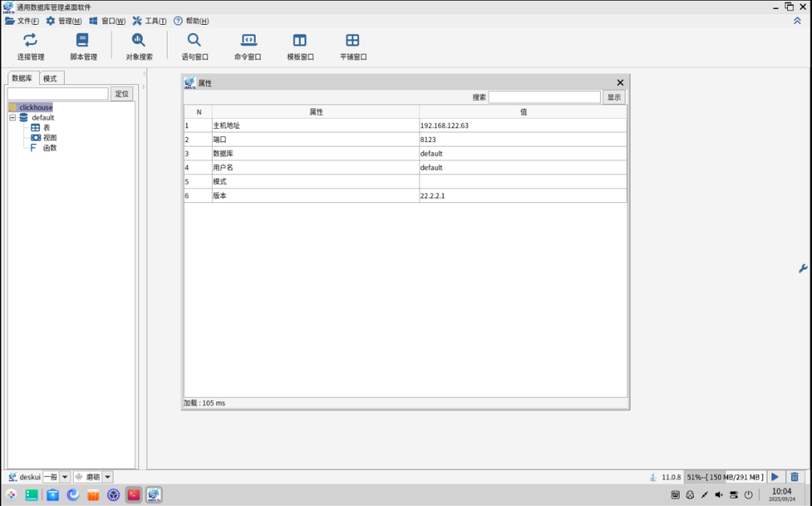
Task: Open the browser icon in the taskbar
Action: [x=72, y=495]
